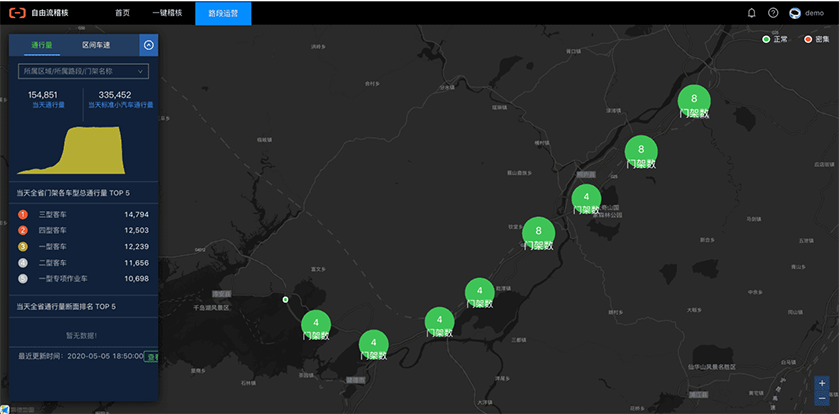This screenshot has width=839, height=414.
Task: Toggle the 正常 legend indicator
Action: click(x=766, y=39)
